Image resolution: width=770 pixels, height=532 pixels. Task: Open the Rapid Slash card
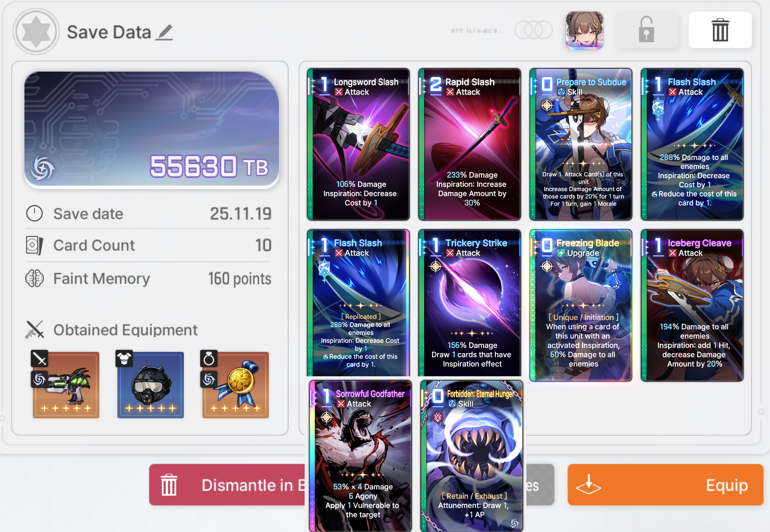click(470, 144)
